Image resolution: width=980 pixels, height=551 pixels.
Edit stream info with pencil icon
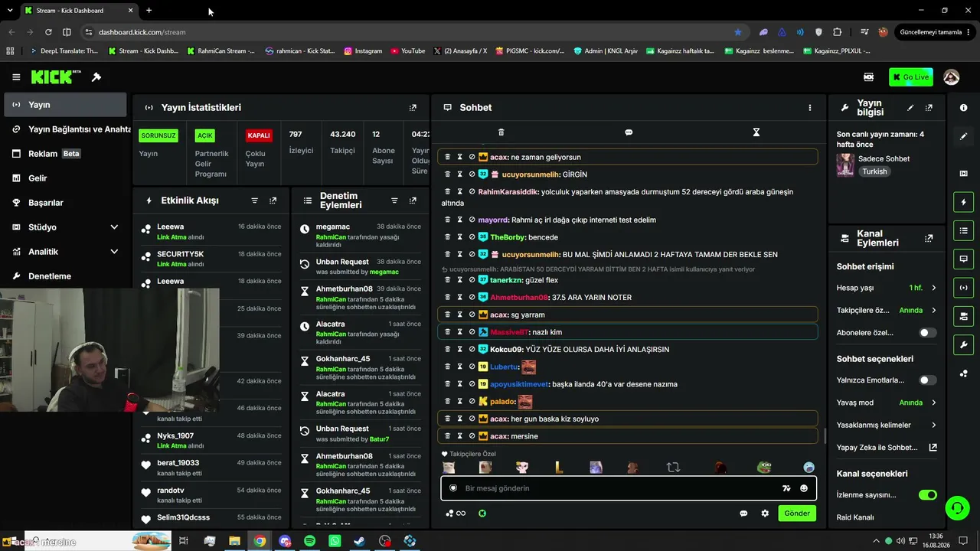coord(910,108)
